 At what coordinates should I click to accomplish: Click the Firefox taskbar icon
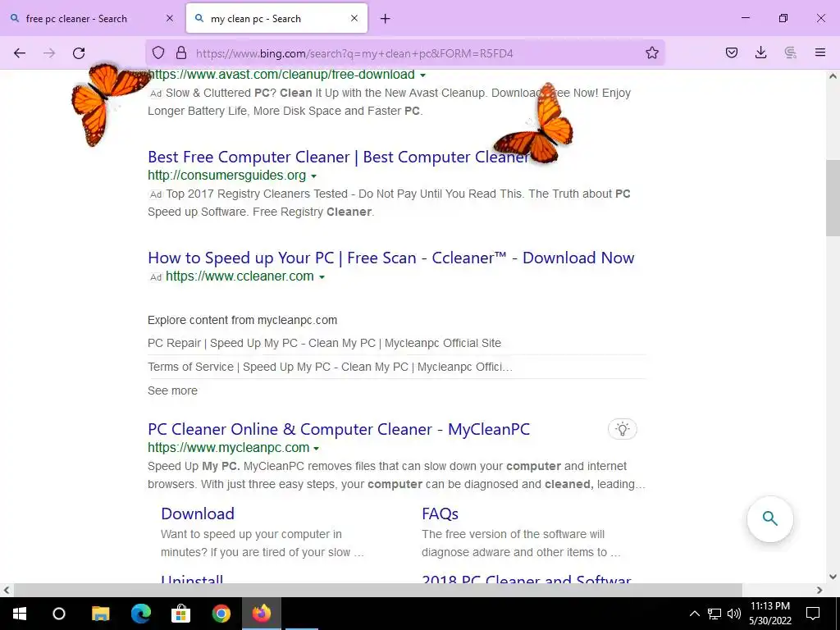[x=262, y=614]
